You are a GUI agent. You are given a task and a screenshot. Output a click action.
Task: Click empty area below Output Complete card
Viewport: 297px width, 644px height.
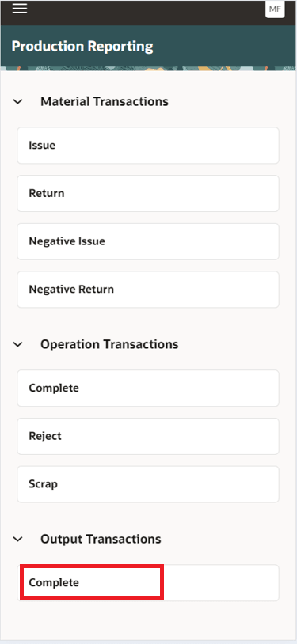148,620
